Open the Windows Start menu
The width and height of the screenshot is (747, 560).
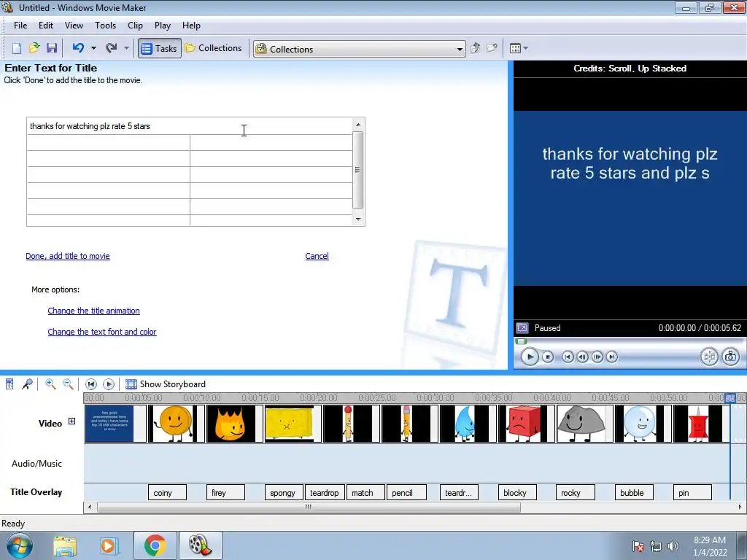pyautogui.click(x=19, y=545)
